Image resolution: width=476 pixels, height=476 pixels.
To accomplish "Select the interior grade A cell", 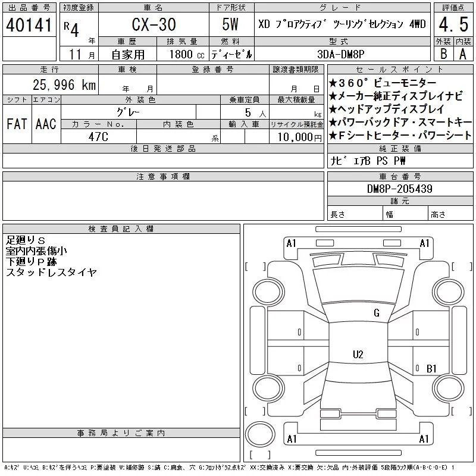I will tap(463, 54).
